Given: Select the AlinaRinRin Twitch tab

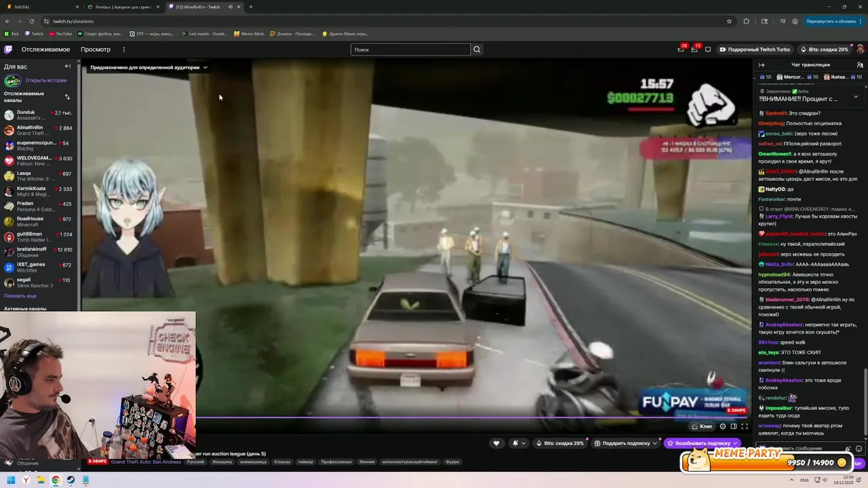Looking at the screenshot, I should click(x=205, y=7).
